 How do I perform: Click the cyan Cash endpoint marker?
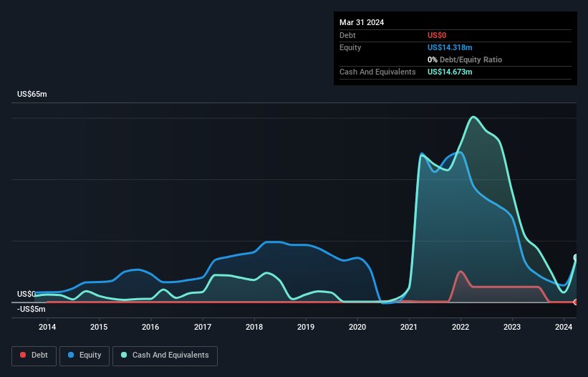tap(576, 257)
